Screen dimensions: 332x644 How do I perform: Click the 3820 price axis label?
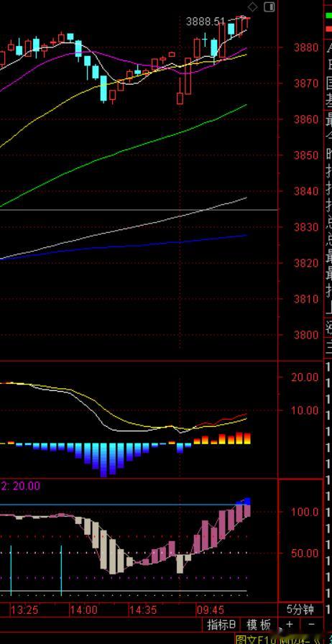pos(306,263)
